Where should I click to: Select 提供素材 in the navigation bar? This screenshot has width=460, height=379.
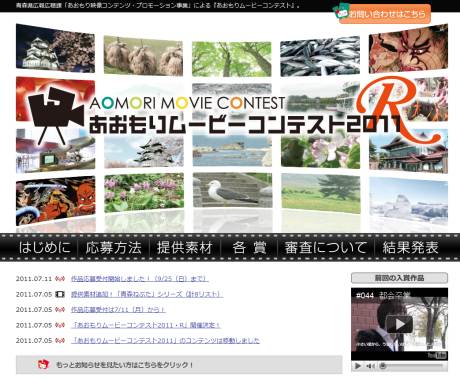[x=184, y=248]
